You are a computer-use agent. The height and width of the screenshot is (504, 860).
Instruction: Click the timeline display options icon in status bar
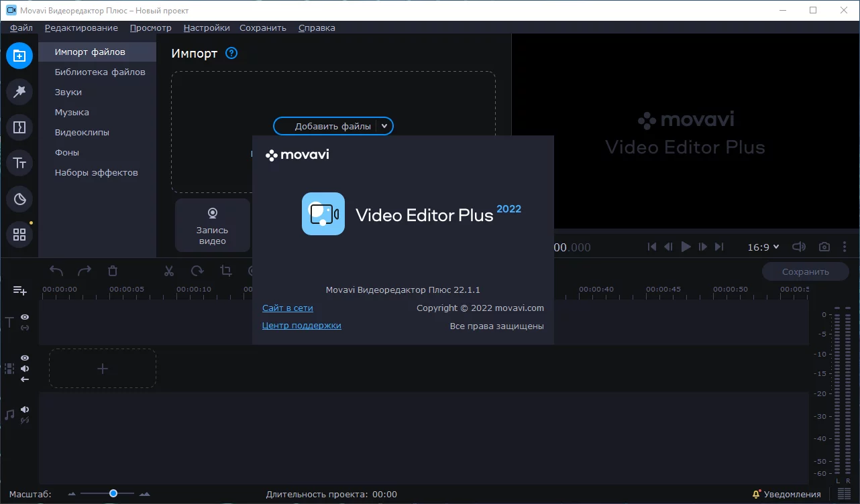click(845, 494)
